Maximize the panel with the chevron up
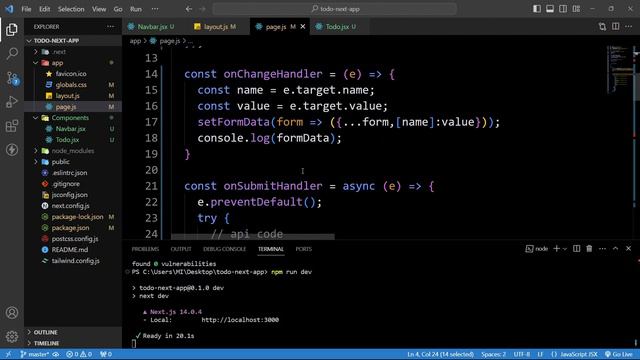This screenshot has width=640, height=360. (x=616, y=249)
